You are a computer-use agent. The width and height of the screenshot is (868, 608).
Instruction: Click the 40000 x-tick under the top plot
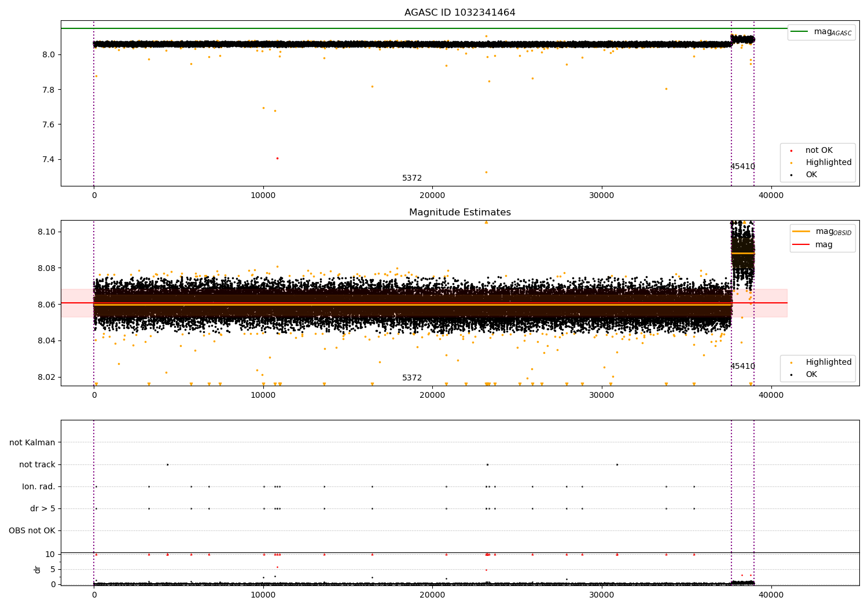point(771,196)
